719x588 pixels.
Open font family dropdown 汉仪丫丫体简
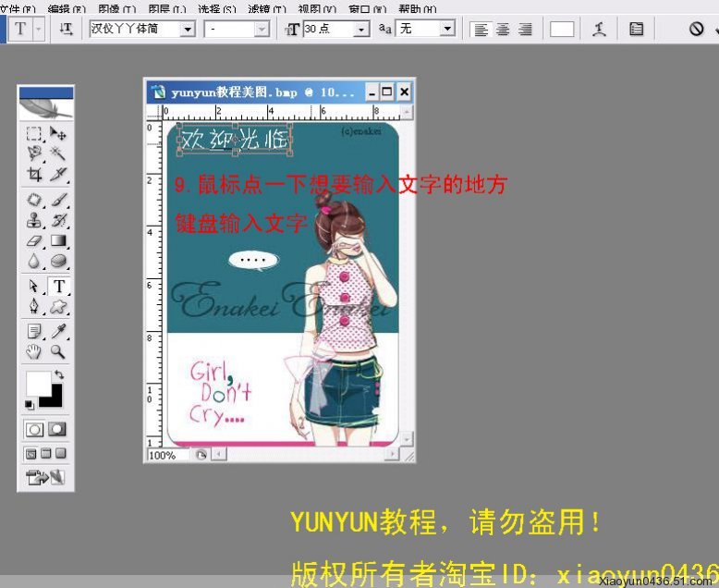pos(188,30)
